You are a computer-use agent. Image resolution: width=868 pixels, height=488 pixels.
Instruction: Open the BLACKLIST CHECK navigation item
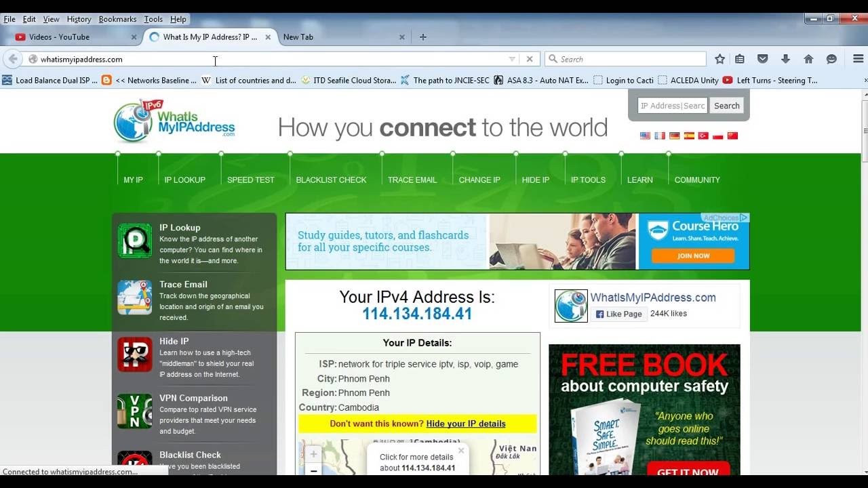pyautogui.click(x=331, y=180)
